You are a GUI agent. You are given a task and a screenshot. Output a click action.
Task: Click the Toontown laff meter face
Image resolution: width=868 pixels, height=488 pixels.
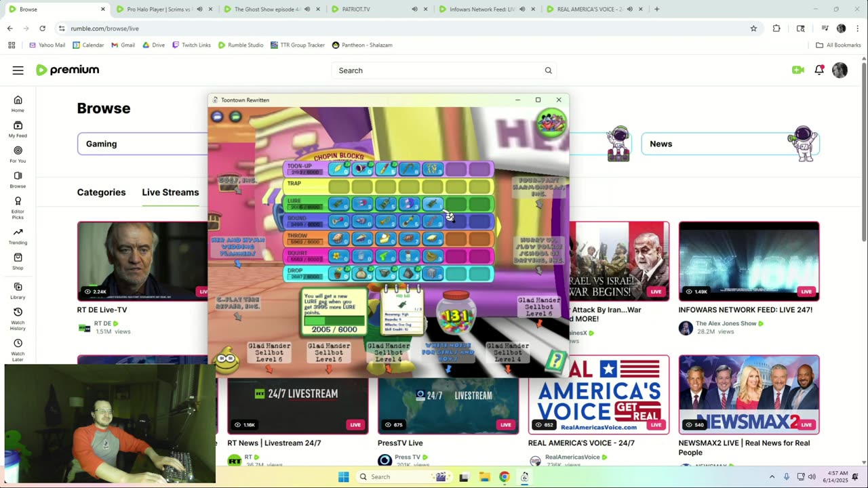click(226, 361)
